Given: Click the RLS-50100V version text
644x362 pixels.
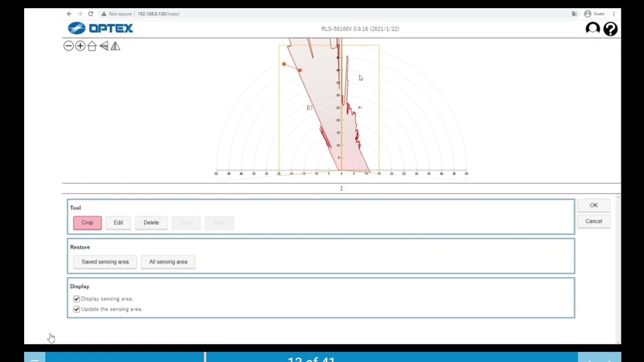Looking at the screenshot, I should click(360, 29).
